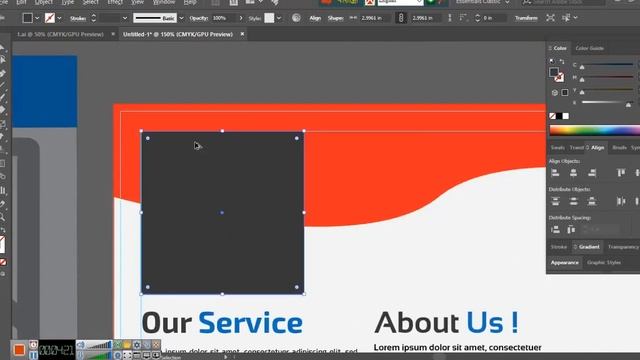Click the shape width field 2.9961 in
The image size is (640, 360).
375,18
